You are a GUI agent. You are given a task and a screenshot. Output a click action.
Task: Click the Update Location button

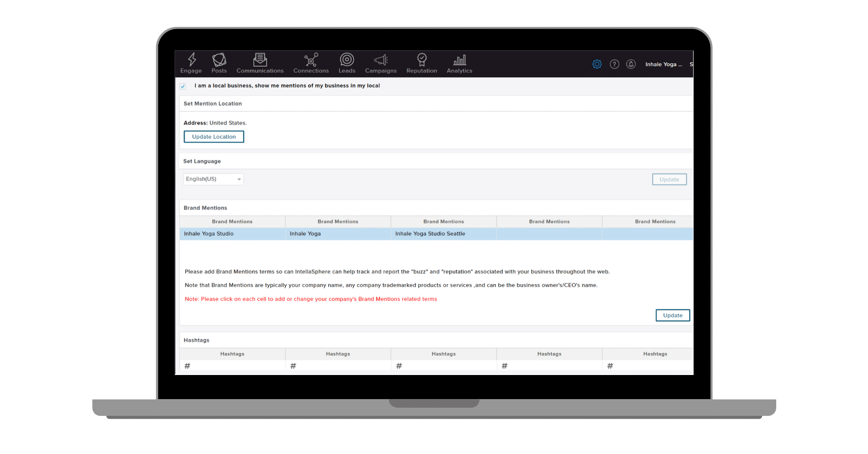point(214,137)
